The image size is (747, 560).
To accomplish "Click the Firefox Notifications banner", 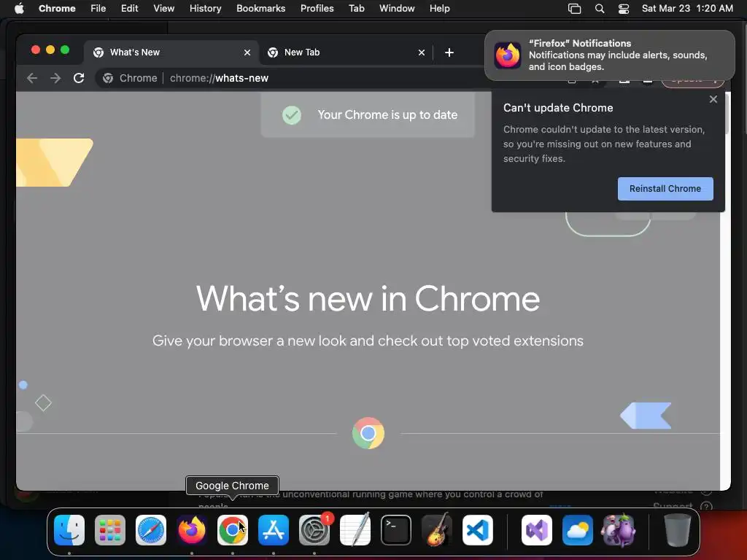I will [610, 55].
